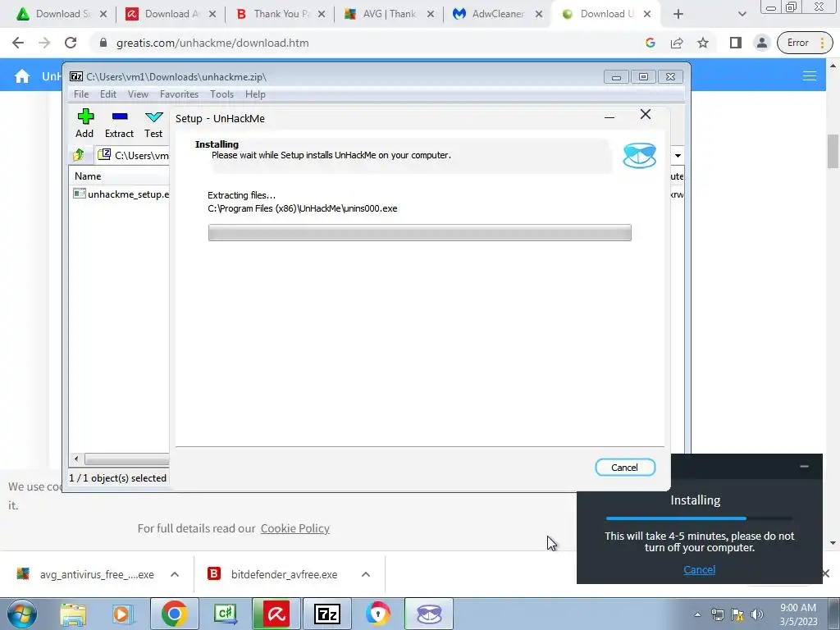Screen dimensions: 840x630
Task: Open the Cookie Policy link
Action: pos(295,528)
